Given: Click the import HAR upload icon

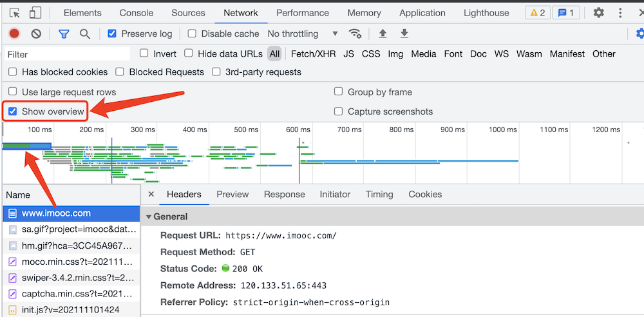Looking at the screenshot, I should click(x=383, y=34).
